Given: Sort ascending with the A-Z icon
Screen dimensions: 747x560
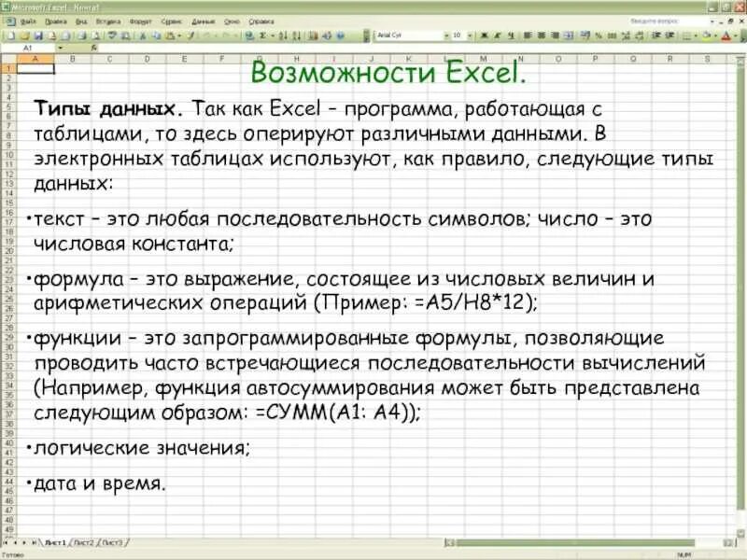Looking at the screenshot, I should click(283, 35).
